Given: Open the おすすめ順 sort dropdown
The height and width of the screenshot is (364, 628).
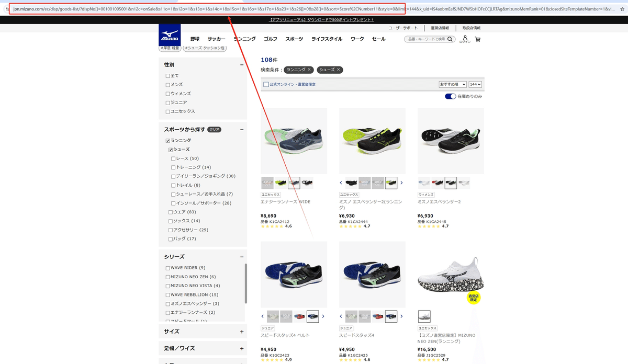Looking at the screenshot, I should click(x=453, y=84).
